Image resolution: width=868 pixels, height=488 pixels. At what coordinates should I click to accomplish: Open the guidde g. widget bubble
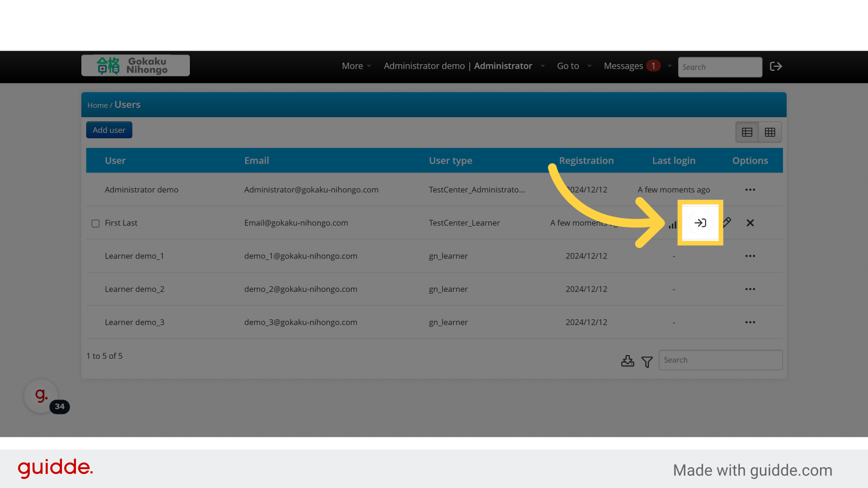click(x=41, y=396)
